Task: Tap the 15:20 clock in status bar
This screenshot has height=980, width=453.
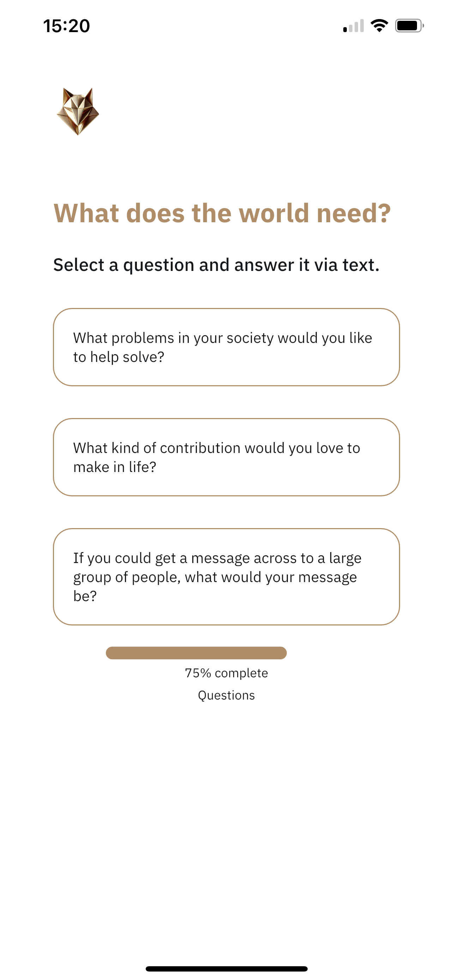Action: click(67, 26)
